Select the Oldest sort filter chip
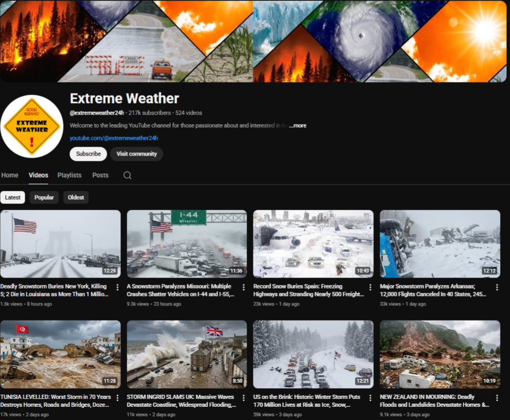510x420 pixels. tap(76, 198)
